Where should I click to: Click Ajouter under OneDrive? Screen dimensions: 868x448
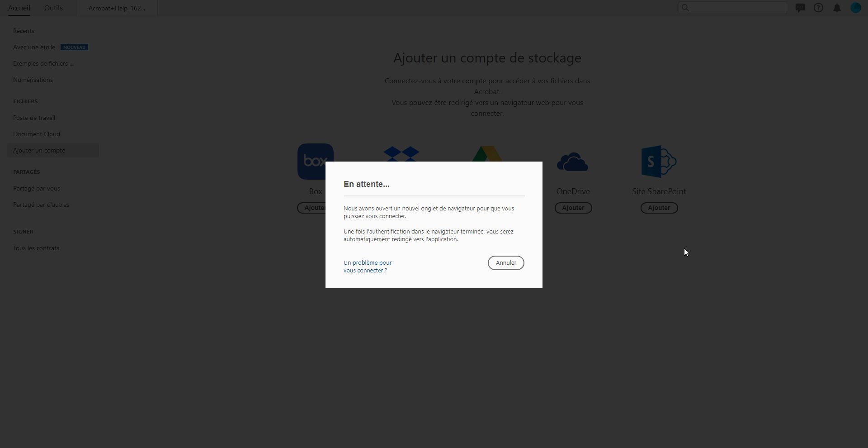click(x=573, y=208)
